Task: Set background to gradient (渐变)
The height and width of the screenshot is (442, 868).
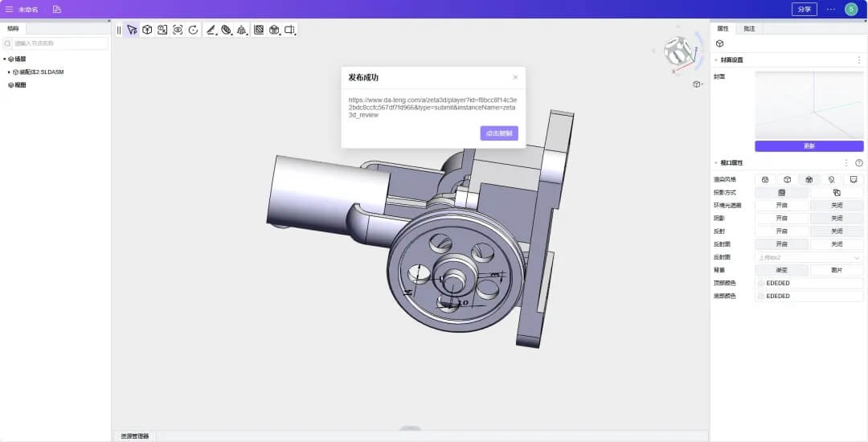Action: tap(782, 270)
